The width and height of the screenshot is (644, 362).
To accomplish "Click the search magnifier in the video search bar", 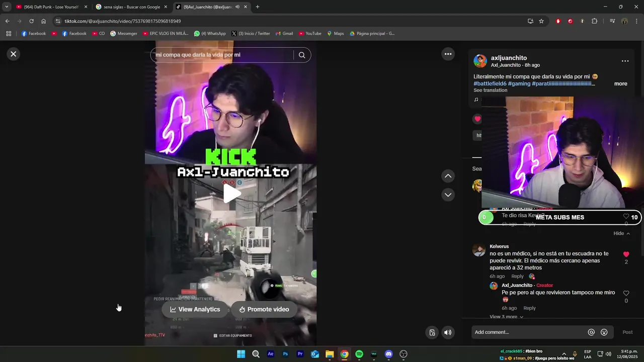I will click(x=302, y=55).
